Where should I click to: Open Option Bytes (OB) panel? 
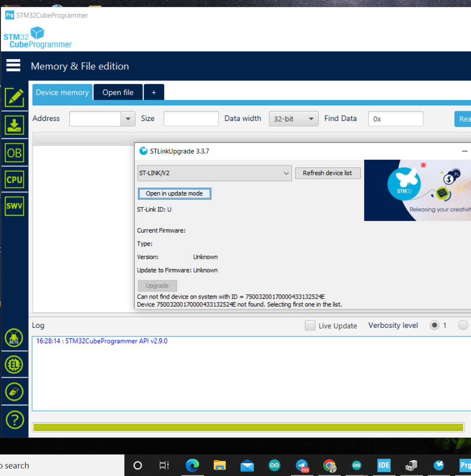[14, 152]
